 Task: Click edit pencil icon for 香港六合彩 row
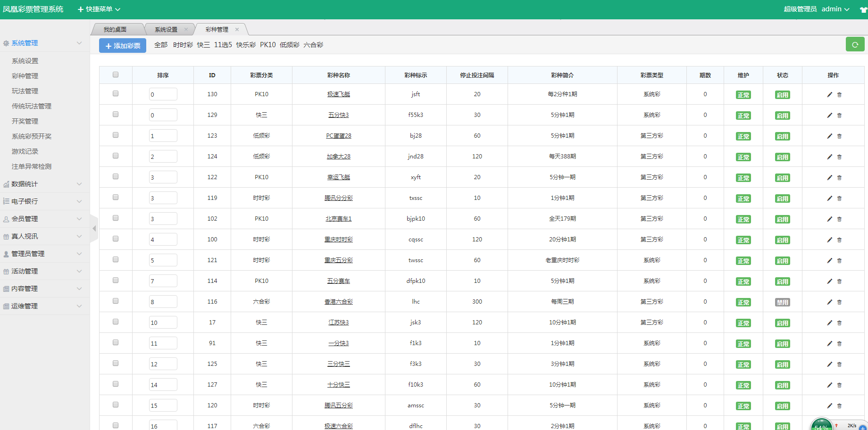click(829, 302)
